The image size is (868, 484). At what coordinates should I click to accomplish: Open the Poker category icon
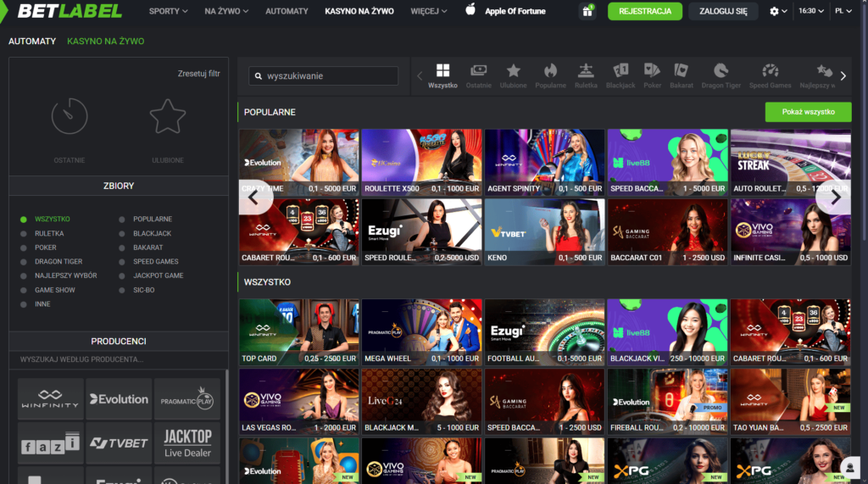point(652,71)
